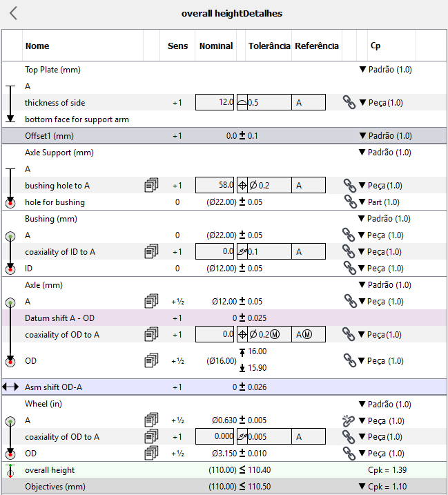Viewport: 448px width, 495px height.
Task: Open Padrão (1.0) dropdown for Offset1
Action: pyautogui.click(x=385, y=136)
